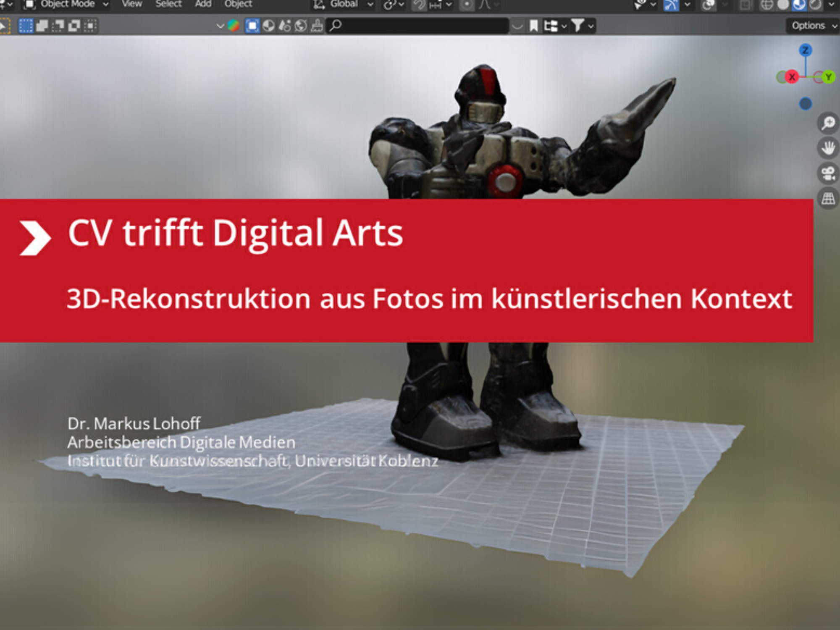
Task: Open the Object menu
Action: click(238, 4)
